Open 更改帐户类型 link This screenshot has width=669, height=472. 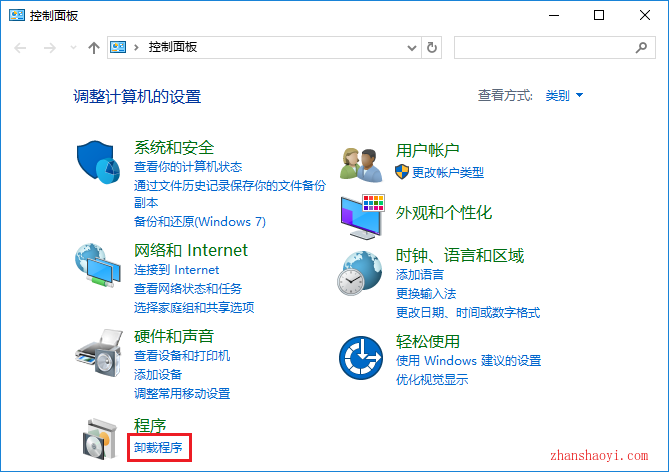tap(448, 172)
